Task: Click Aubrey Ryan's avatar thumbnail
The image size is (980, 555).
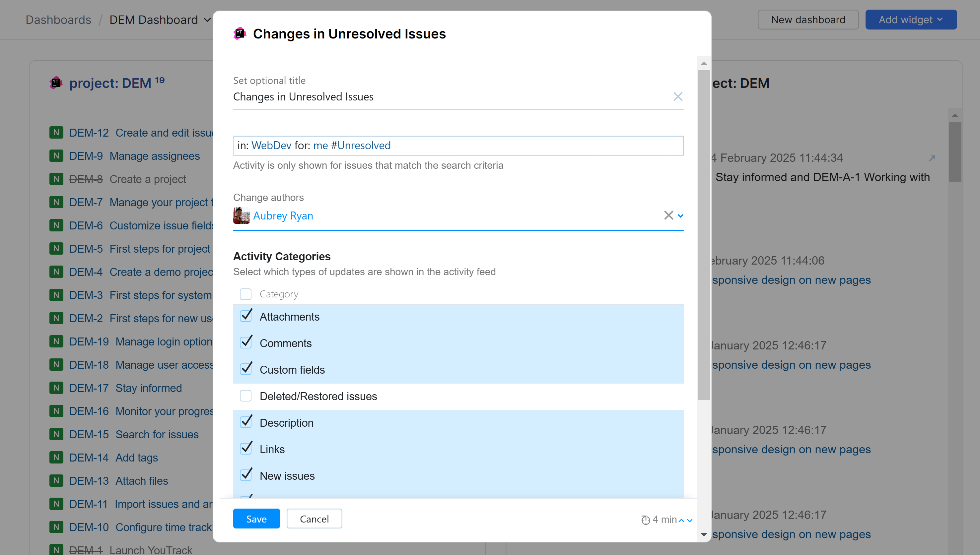Action: pyautogui.click(x=242, y=216)
